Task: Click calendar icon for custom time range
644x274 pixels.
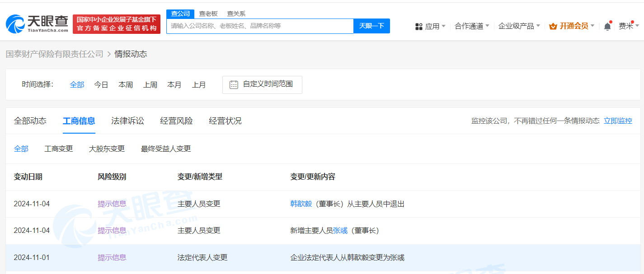Action: click(234, 84)
